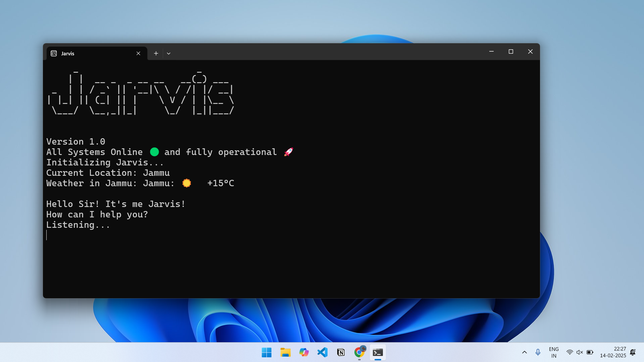Select the Jarvis tab
Image resolution: width=644 pixels, height=362 pixels.
point(97,53)
